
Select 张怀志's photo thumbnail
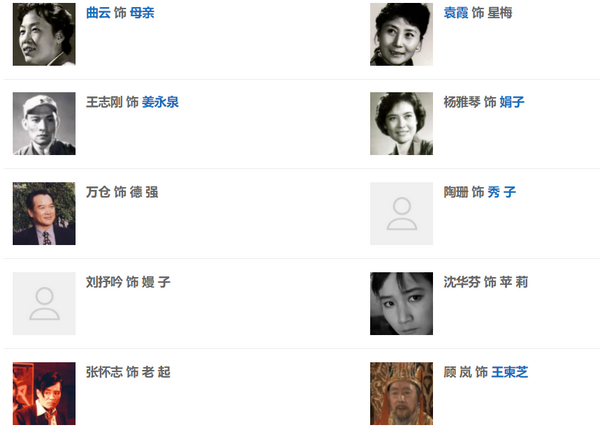(44, 394)
